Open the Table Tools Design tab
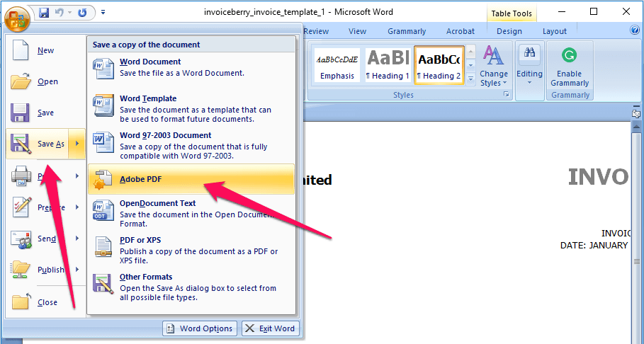Viewport: 644px width, 344px height. coord(509,31)
